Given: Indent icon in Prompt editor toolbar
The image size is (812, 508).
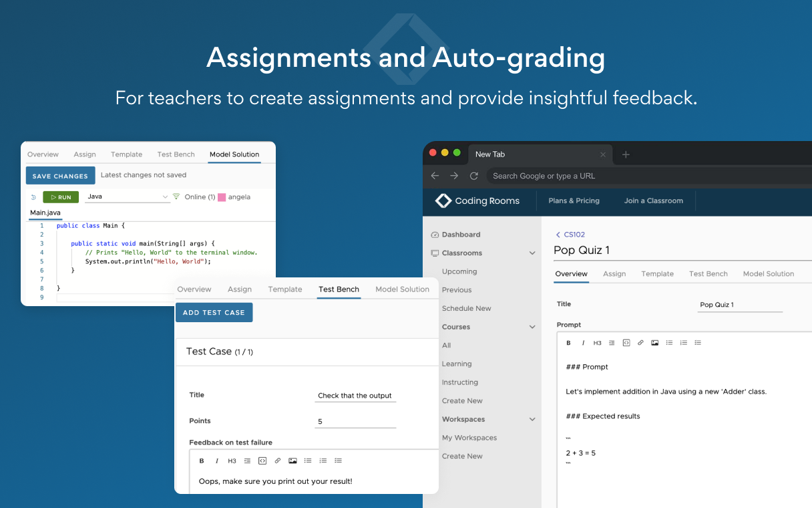Looking at the screenshot, I should (x=612, y=343).
